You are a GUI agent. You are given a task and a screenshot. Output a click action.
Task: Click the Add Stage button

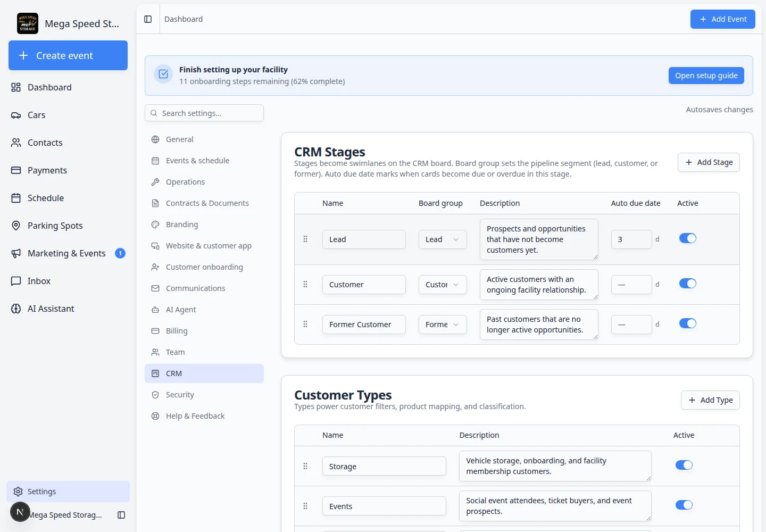[x=709, y=162]
